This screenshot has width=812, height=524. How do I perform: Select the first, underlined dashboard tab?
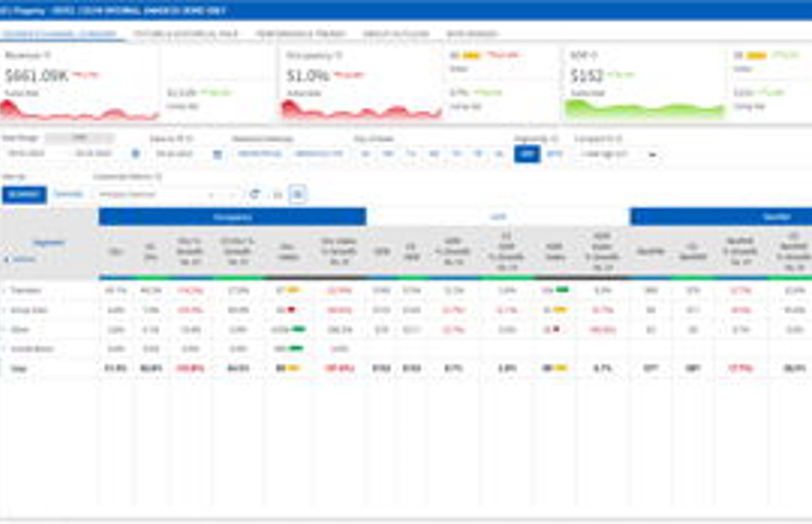click(x=59, y=34)
